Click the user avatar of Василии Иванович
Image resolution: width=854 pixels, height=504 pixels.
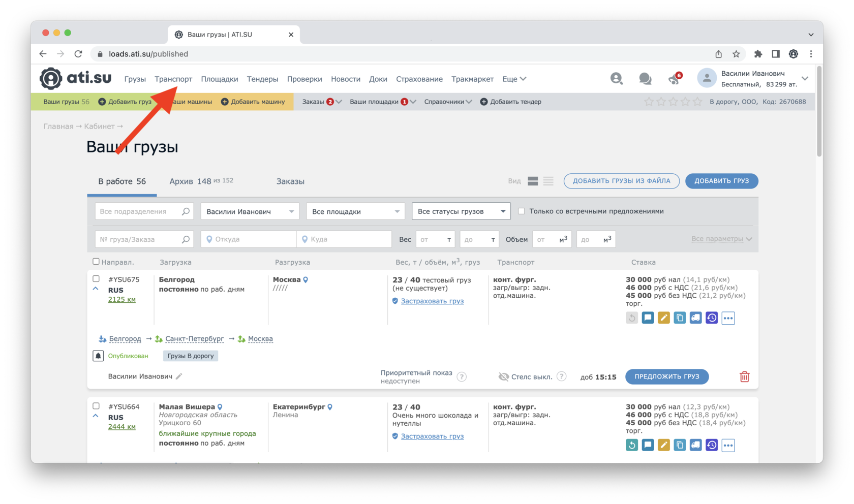tap(707, 78)
